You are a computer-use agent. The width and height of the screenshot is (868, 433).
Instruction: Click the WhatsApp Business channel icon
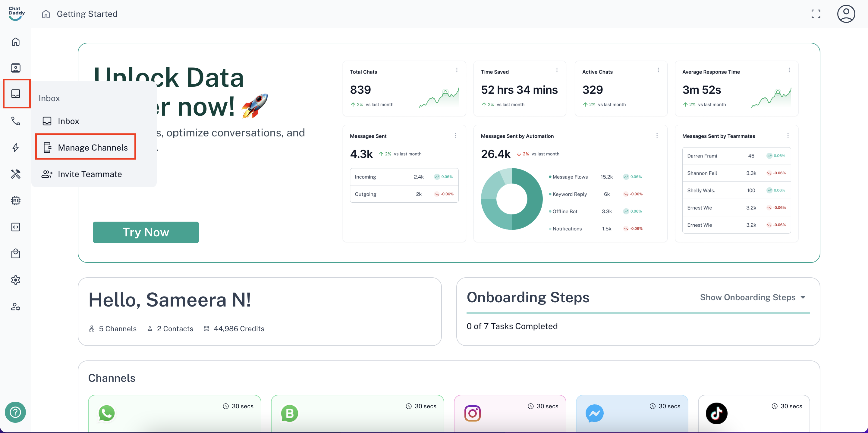(289, 413)
